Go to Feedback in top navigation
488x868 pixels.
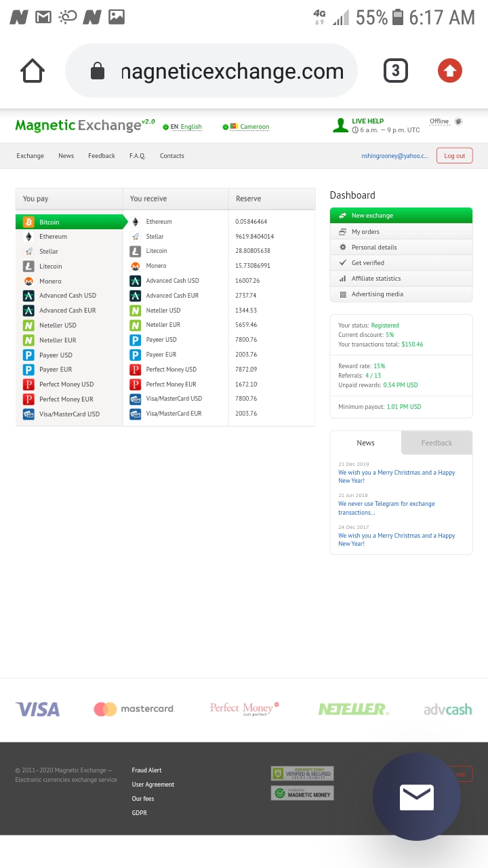coord(102,156)
